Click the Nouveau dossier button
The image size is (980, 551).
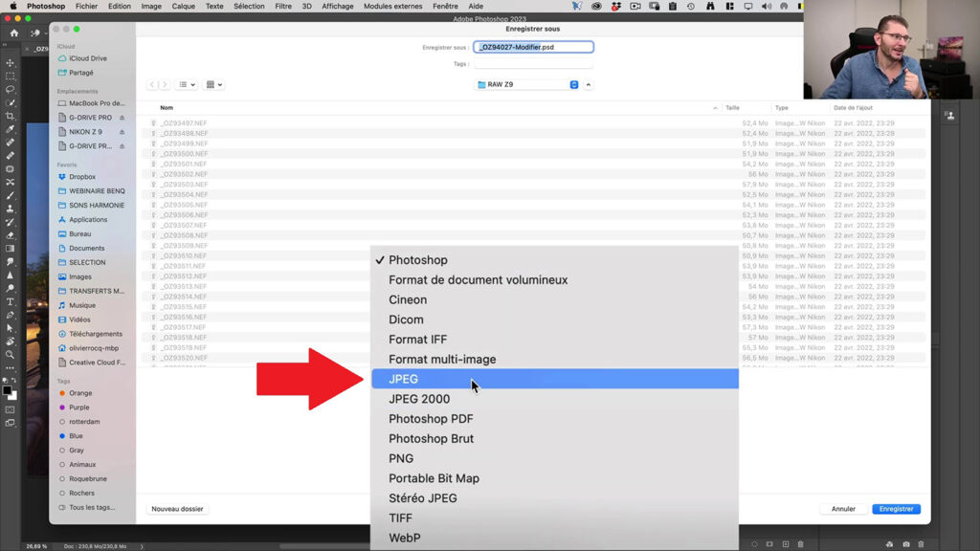[x=177, y=509]
